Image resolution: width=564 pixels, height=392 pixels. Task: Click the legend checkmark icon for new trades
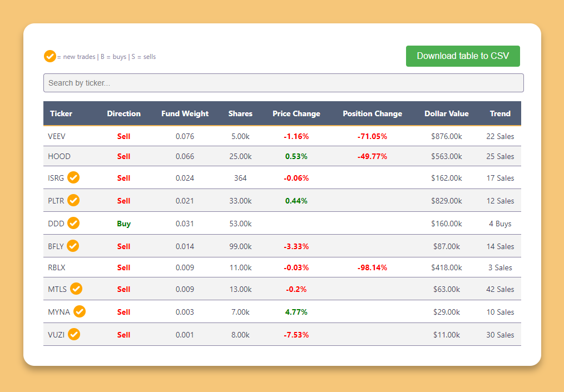coord(50,56)
